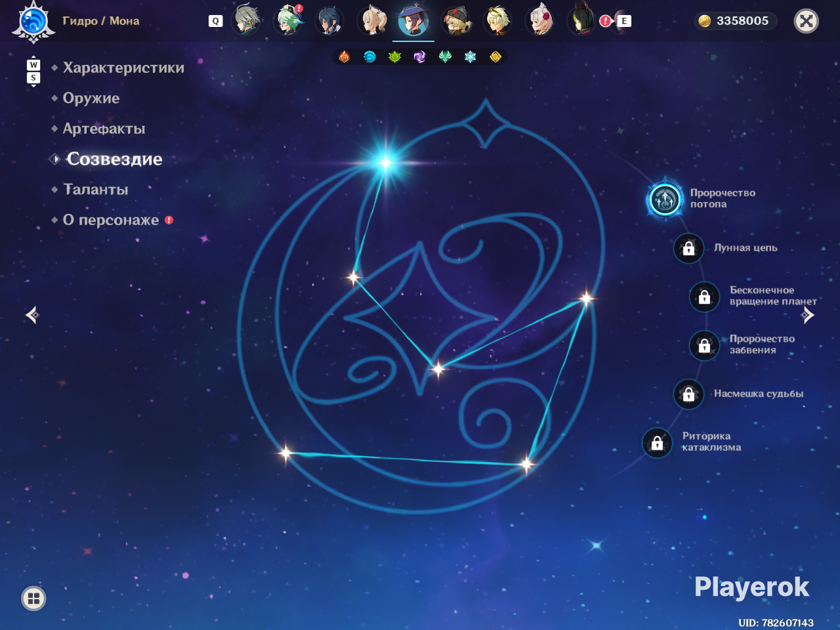Open the grid menu button in the corner
This screenshot has height=630, width=840.
[33, 598]
